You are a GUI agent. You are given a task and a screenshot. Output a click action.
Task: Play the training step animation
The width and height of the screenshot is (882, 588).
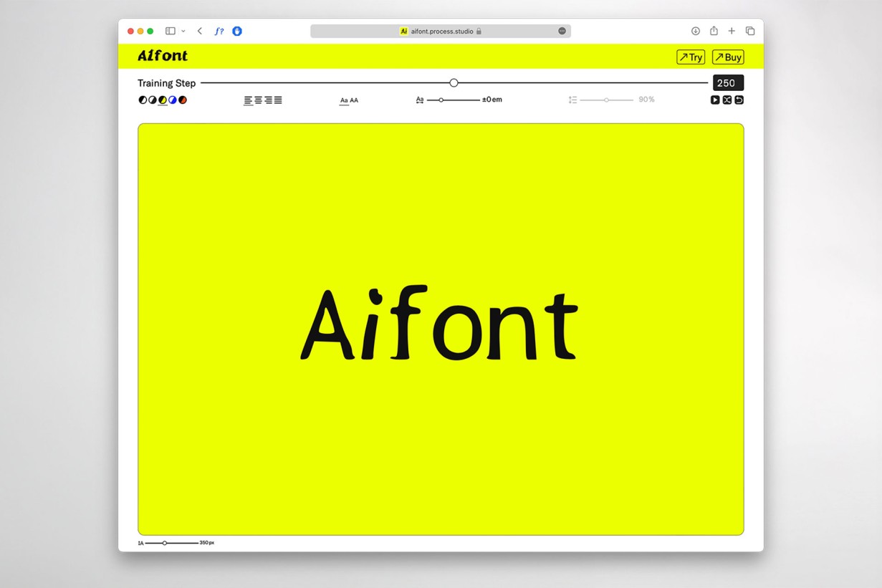point(715,100)
